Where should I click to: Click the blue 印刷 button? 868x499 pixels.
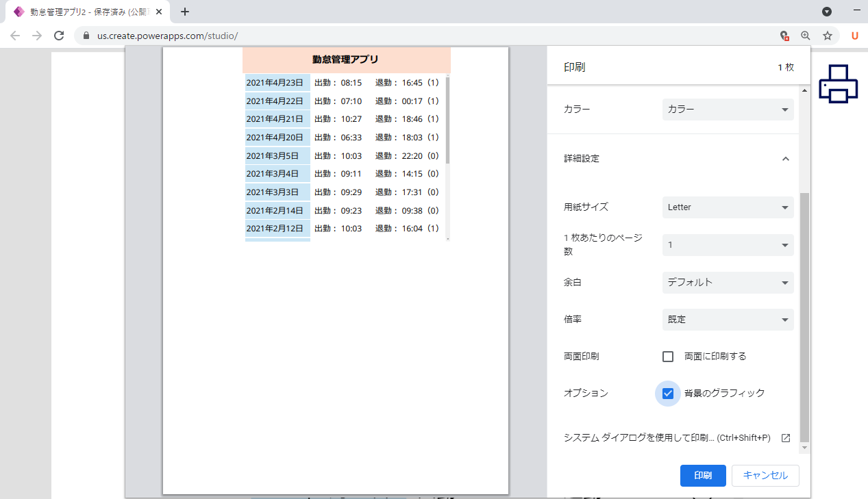point(703,476)
